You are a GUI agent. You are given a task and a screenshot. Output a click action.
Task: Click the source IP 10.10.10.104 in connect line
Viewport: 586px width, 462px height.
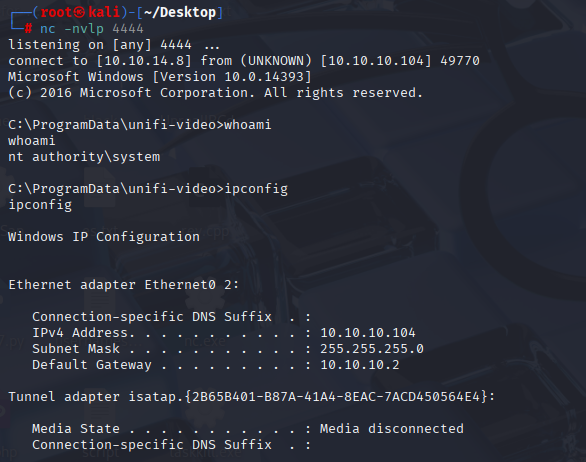(x=376, y=61)
